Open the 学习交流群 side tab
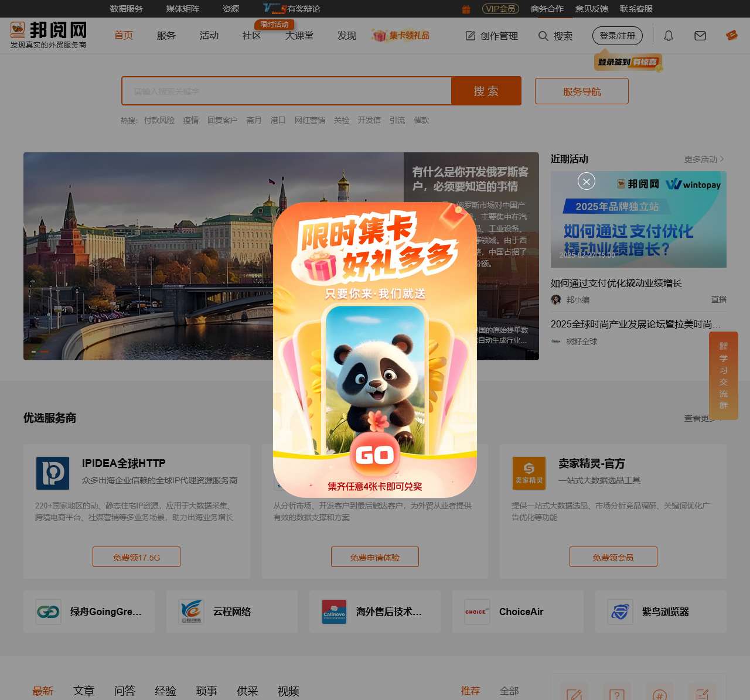Image resolution: width=750 pixels, height=700 pixels. pyautogui.click(x=723, y=377)
